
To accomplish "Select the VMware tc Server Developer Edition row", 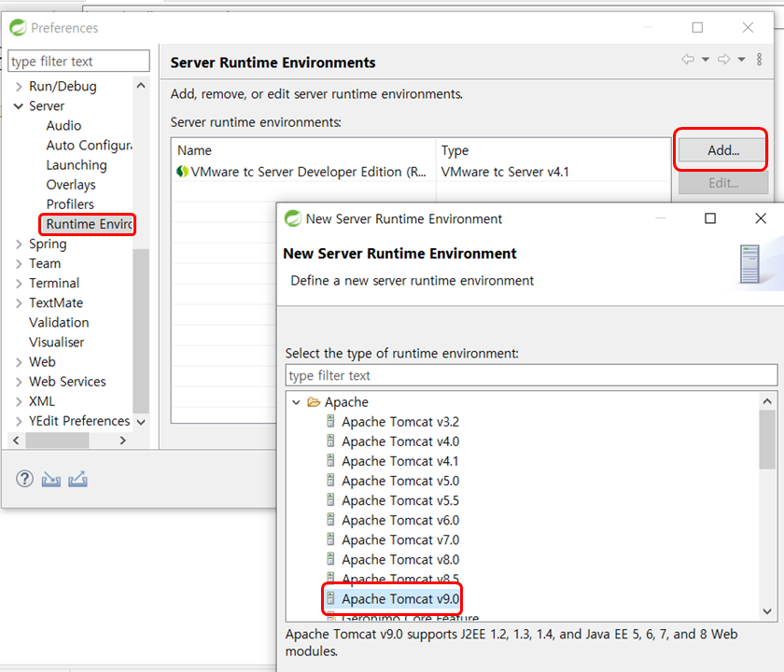I will coord(421,172).
